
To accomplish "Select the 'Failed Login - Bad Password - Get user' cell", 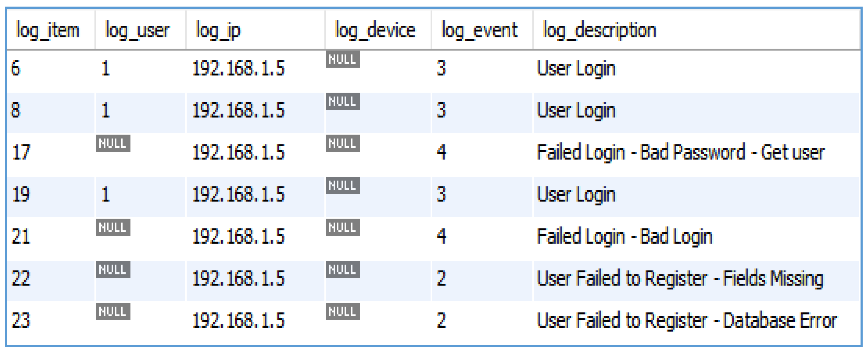I will pyautogui.click(x=680, y=152).
